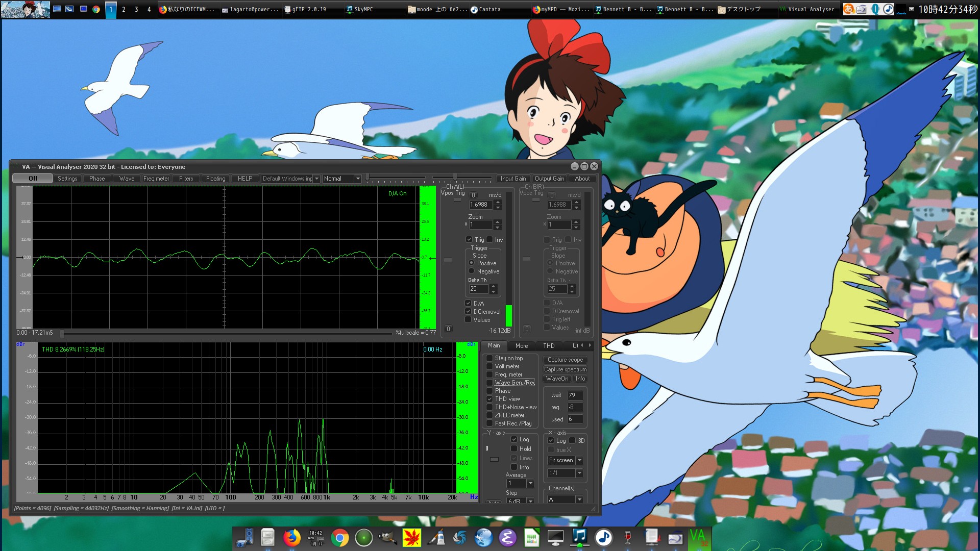Click the wait value input field
This screenshot has height=551, width=980.
(x=575, y=395)
